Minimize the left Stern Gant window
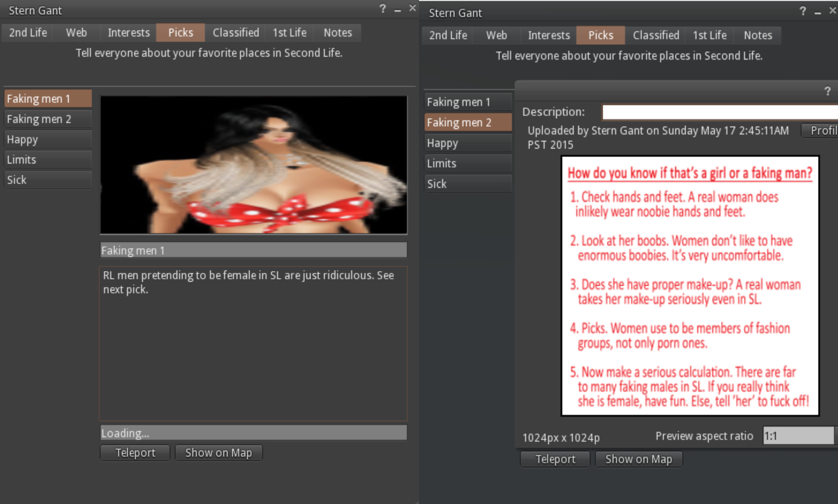 tap(398, 10)
